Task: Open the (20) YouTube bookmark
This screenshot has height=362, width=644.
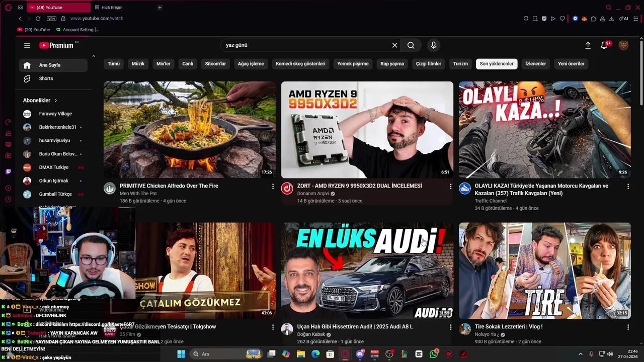Action: coord(34,30)
